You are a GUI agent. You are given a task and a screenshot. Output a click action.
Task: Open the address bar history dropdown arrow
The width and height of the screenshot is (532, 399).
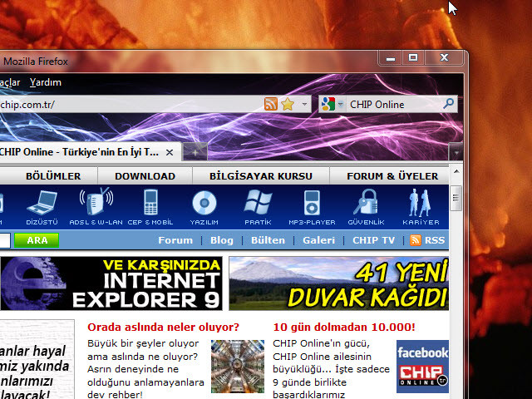305,104
